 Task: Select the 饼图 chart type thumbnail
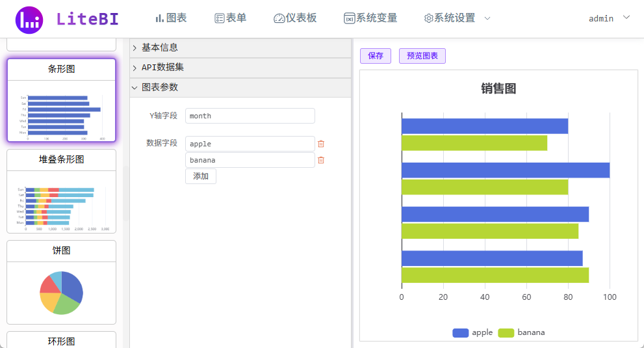pos(62,282)
